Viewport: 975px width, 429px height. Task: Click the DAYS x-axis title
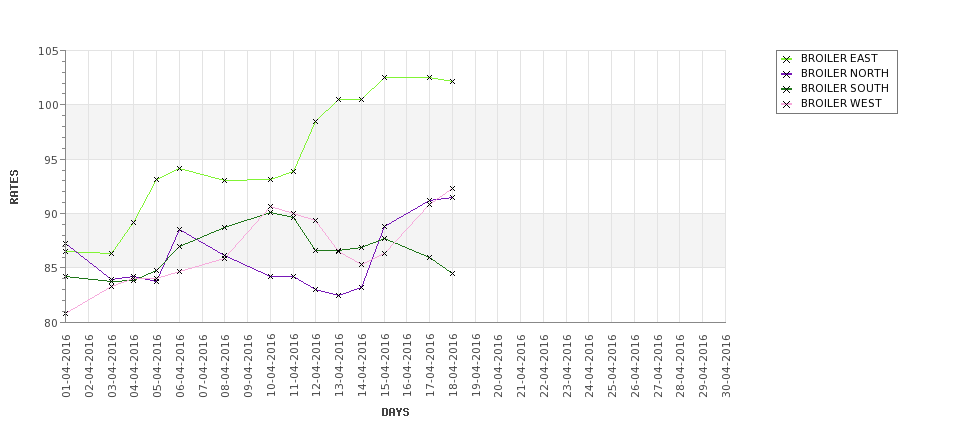point(395,412)
